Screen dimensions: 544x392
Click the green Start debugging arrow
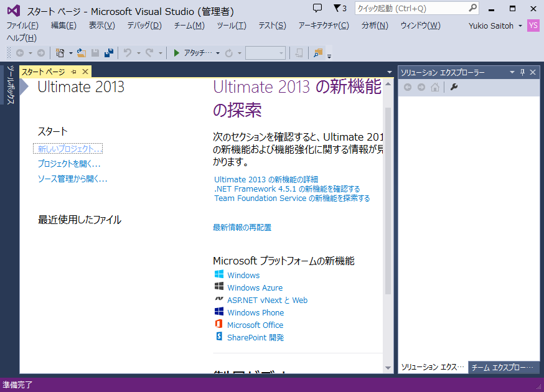(x=177, y=54)
